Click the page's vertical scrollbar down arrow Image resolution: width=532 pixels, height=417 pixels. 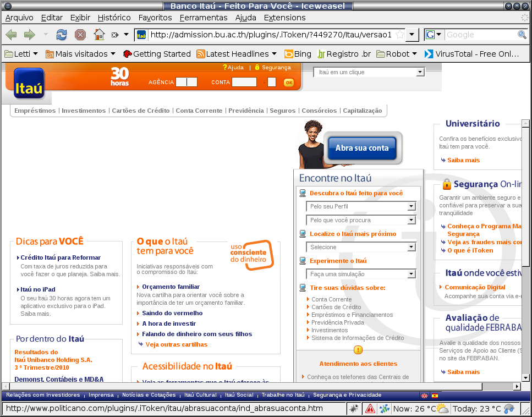pyautogui.click(x=525, y=377)
